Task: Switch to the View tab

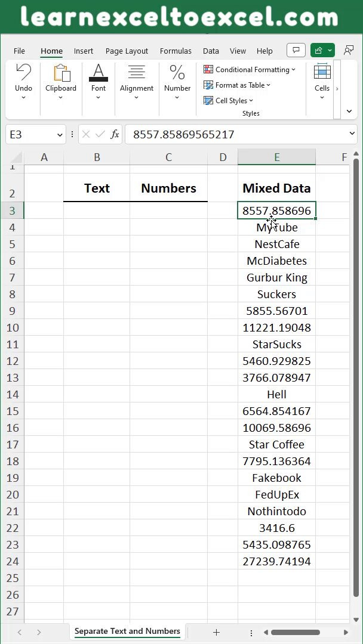Action: pyautogui.click(x=238, y=51)
